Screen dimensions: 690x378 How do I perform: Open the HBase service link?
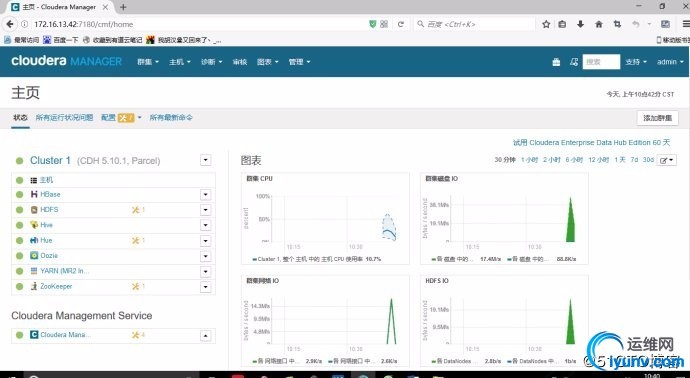(x=50, y=195)
